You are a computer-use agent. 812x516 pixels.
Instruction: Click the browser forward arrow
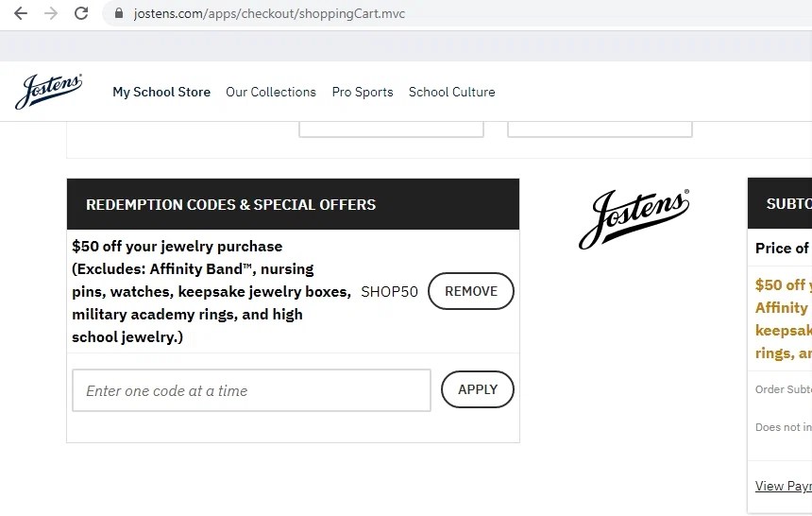(51, 13)
